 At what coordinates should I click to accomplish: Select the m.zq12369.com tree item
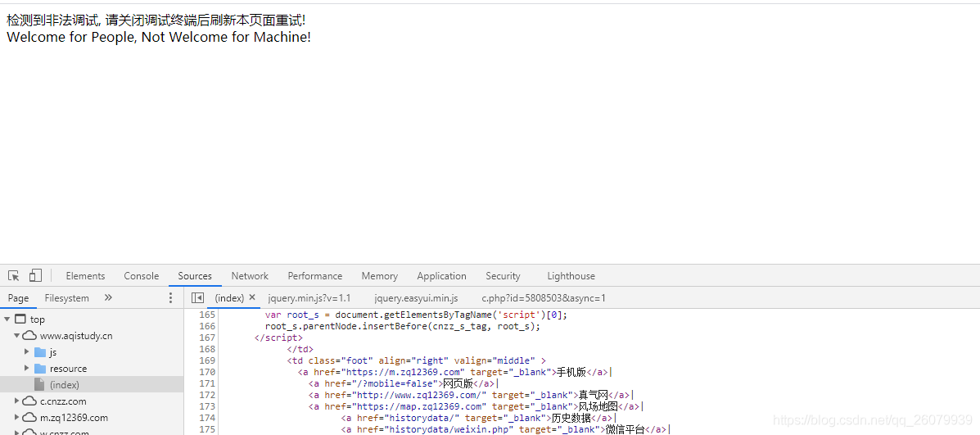[x=74, y=417]
